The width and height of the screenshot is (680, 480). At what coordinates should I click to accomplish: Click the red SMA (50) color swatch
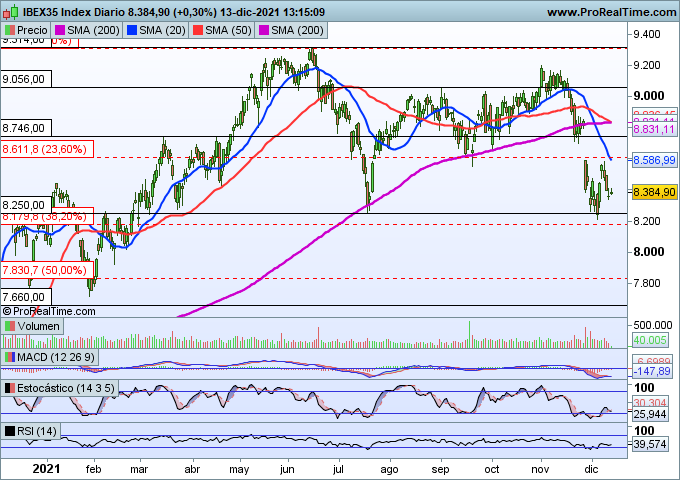198,30
